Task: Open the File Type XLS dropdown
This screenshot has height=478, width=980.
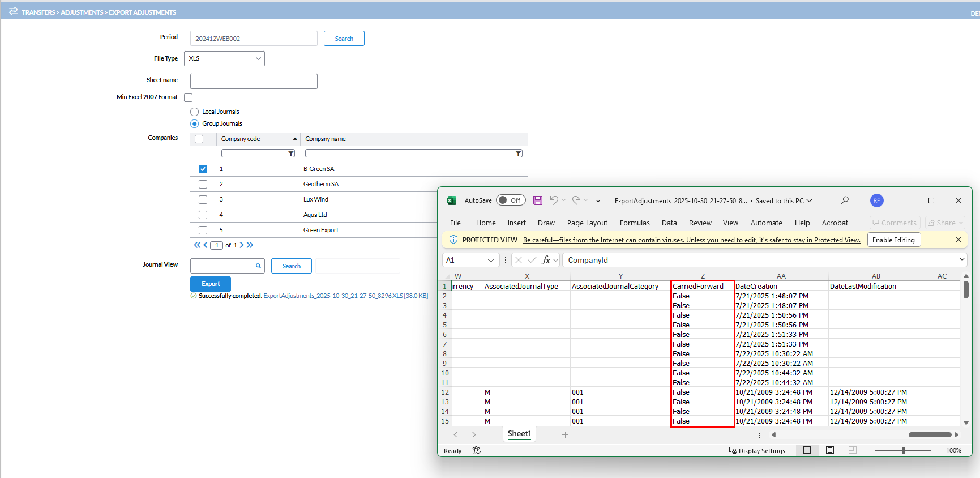Action: click(224, 58)
